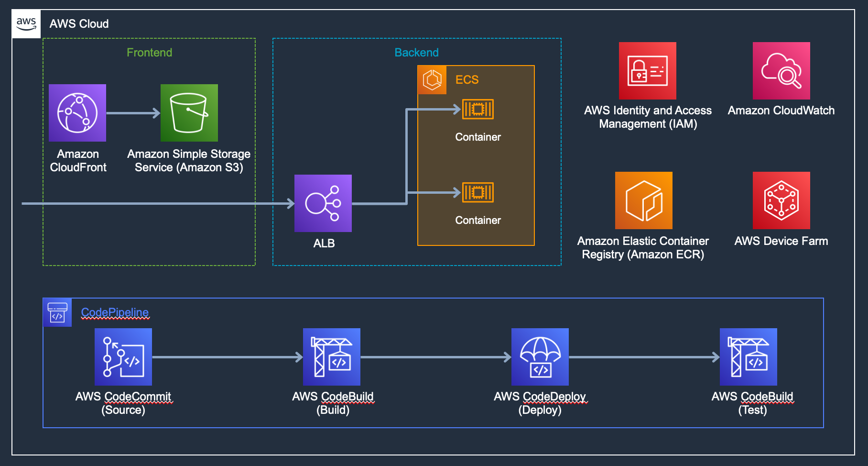Select the AWS CodeBuild (Build) icon
Image resolution: width=868 pixels, height=466 pixels.
(x=332, y=357)
